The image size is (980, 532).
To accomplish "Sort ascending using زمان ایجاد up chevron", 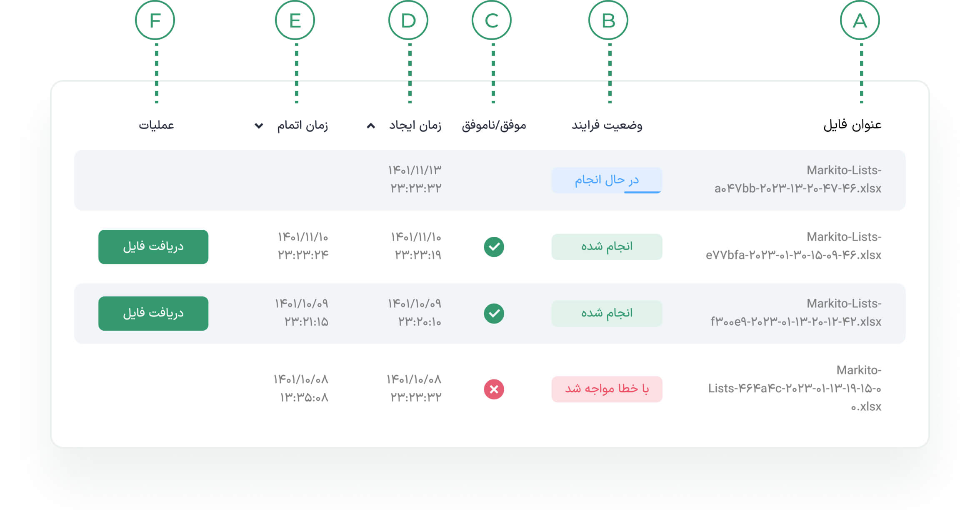I will [x=370, y=125].
